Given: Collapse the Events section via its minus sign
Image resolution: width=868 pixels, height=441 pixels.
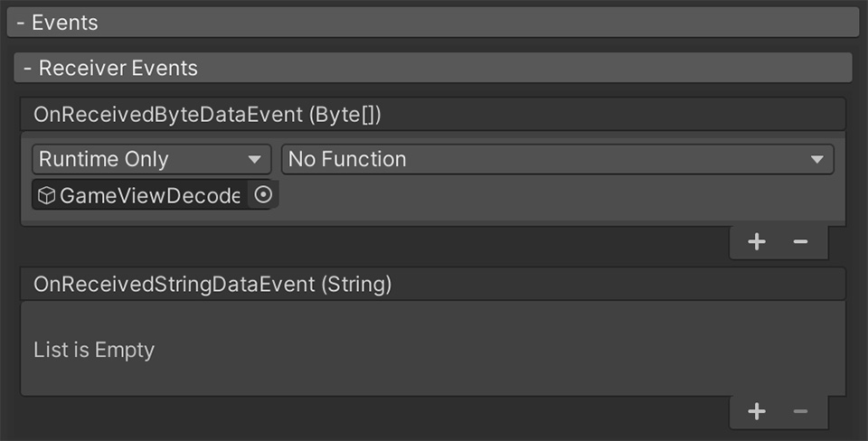Looking at the screenshot, I should point(21,23).
